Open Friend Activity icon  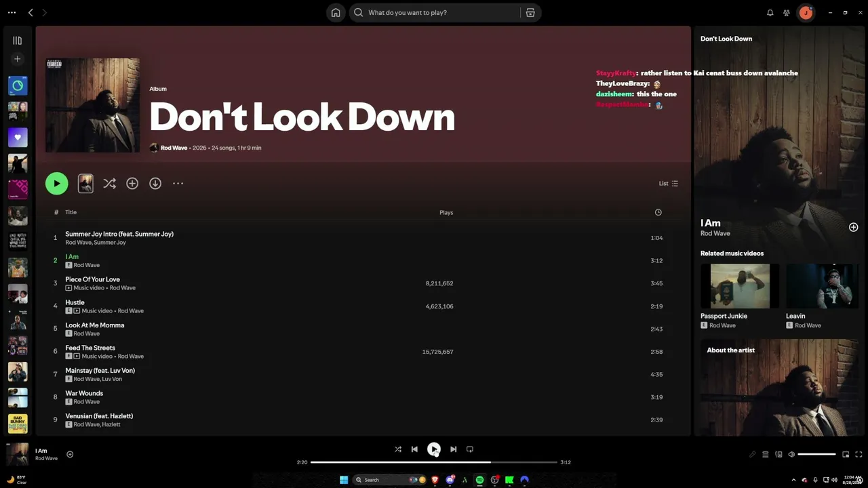tap(787, 13)
